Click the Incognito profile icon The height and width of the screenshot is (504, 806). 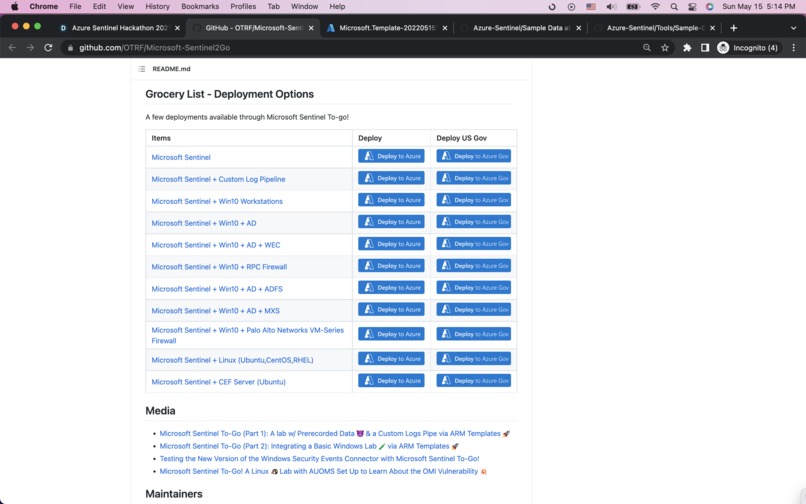point(723,48)
